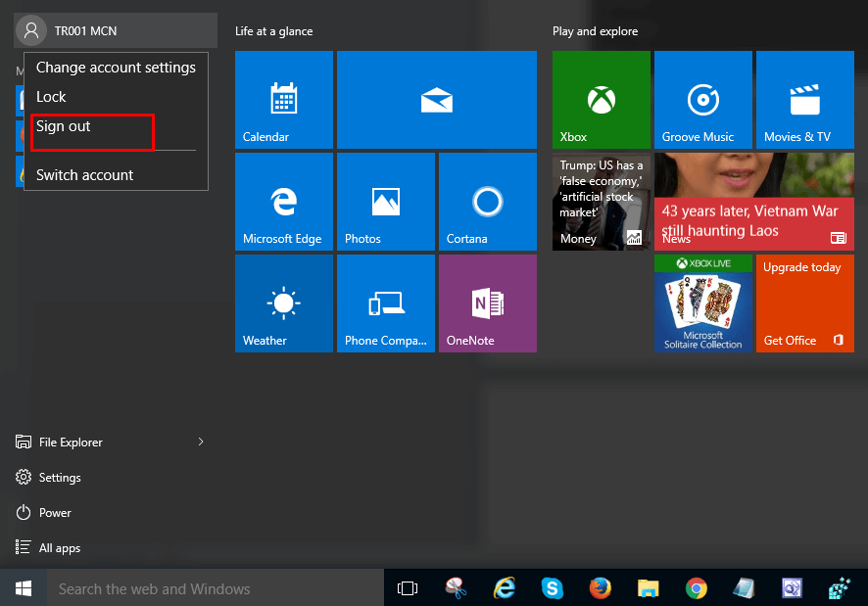This screenshot has height=606, width=868.
Task: Open the Cortana tile
Action: (x=487, y=201)
